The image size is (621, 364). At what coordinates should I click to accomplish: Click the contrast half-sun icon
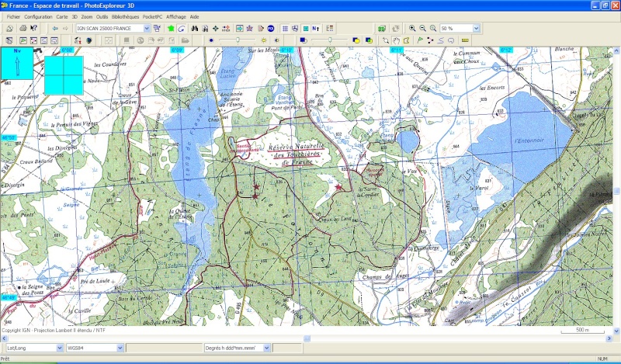(276, 40)
